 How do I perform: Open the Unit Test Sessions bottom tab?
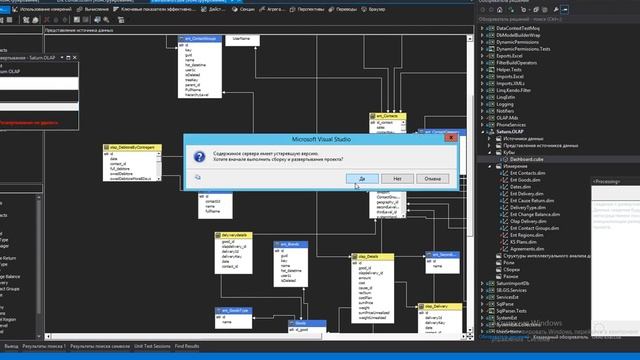[152, 347]
